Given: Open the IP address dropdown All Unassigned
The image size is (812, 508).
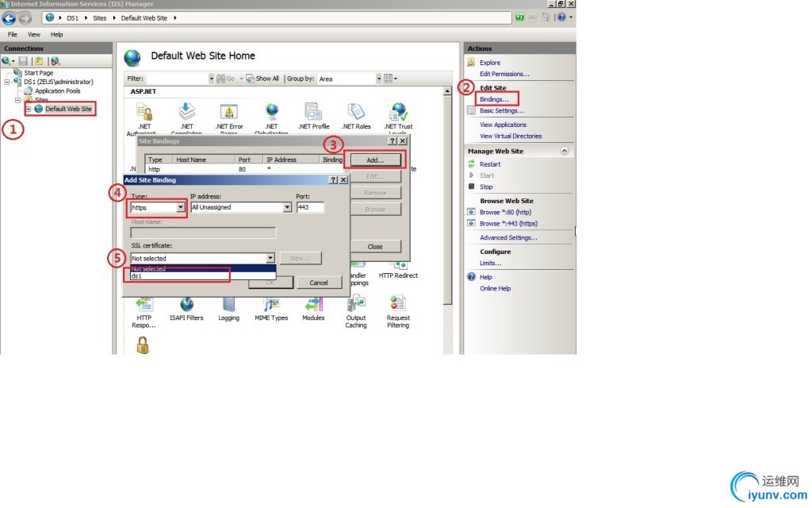Looking at the screenshot, I should tap(241, 207).
